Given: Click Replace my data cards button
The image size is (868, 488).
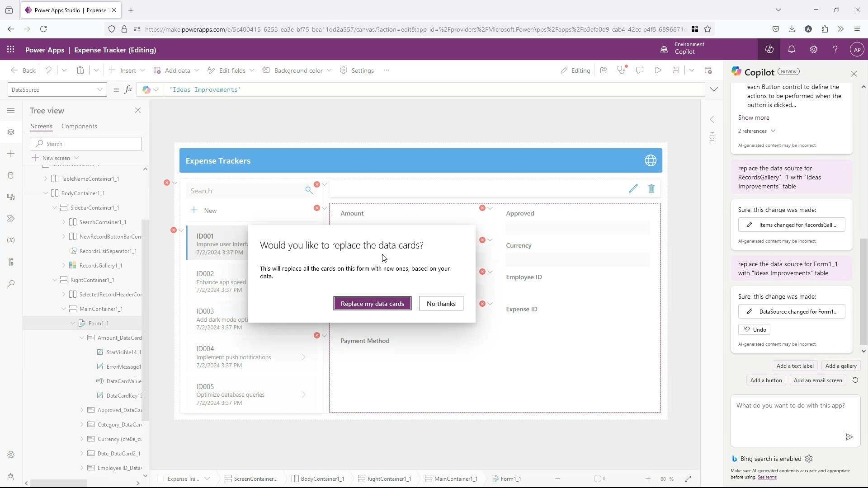Looking at the screenshot, I should click(372, 304).
